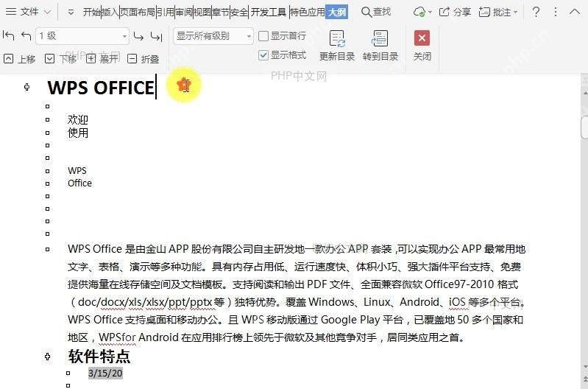
Task: Close outline view with 关闭 button
Action: point(422,46)
